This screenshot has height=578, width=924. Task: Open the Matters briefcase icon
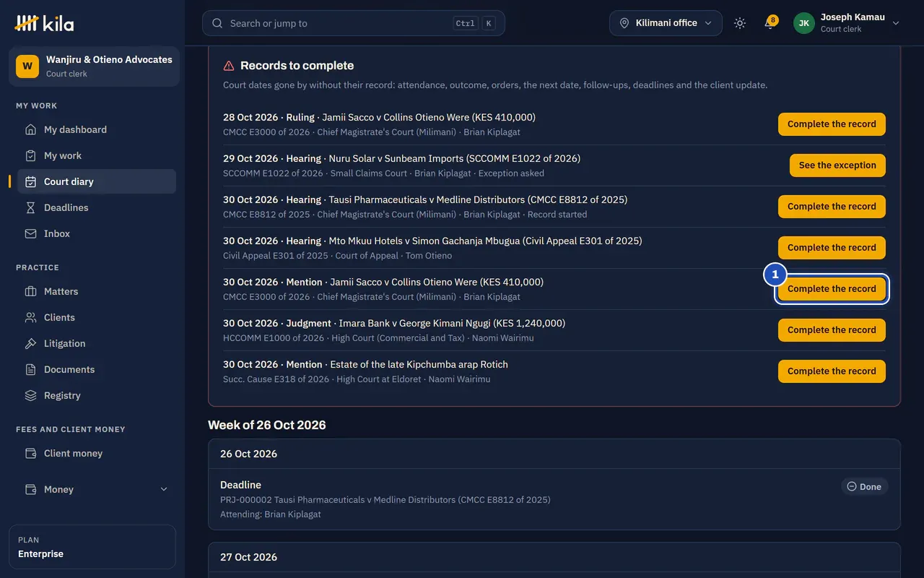click(30, 292)
